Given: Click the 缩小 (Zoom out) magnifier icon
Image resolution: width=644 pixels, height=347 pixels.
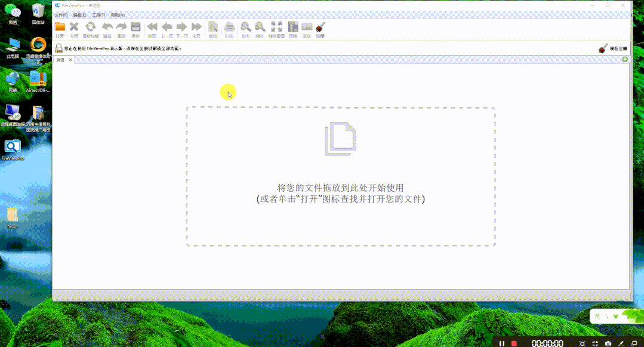Looking at the screenshot, I should tap(260, 27).
